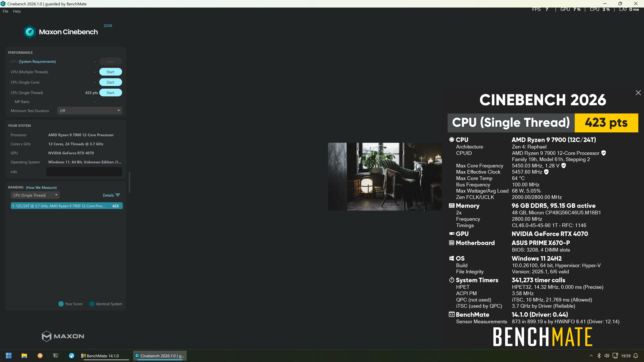Open the How We Measure link
The width and height of the screenshot is (644, 362).
pos(41,187)
